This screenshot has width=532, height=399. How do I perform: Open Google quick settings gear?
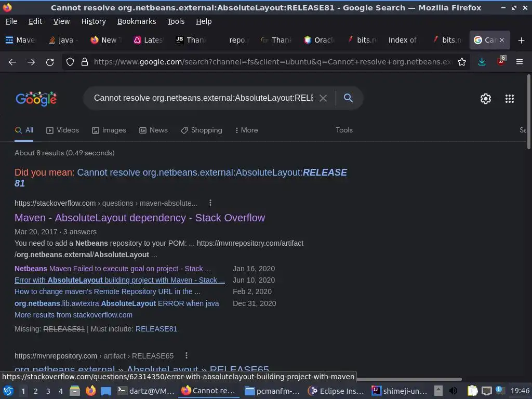point(486,99)
